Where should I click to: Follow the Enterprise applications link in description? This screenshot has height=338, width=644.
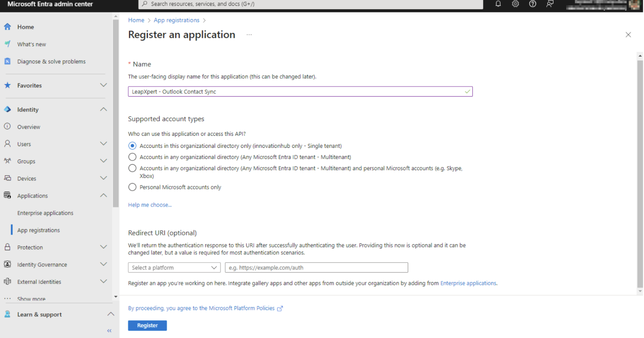pos(468,283)
